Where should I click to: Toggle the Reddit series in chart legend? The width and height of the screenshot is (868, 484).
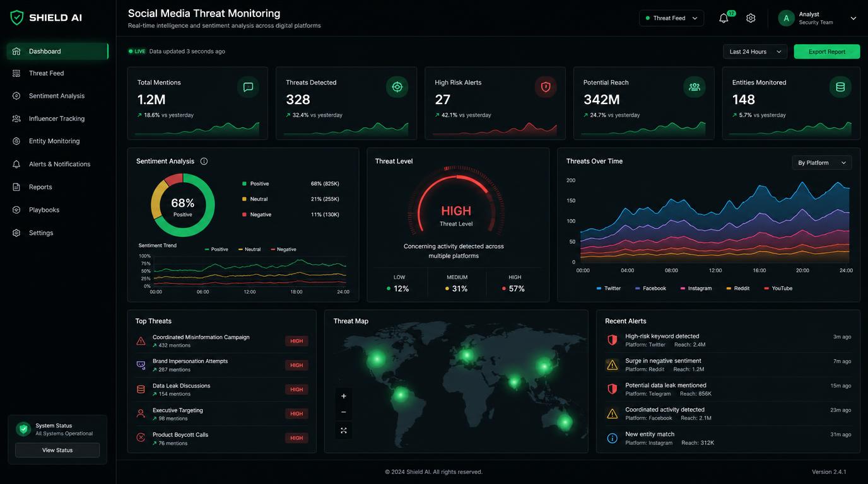tap(737, 288)
